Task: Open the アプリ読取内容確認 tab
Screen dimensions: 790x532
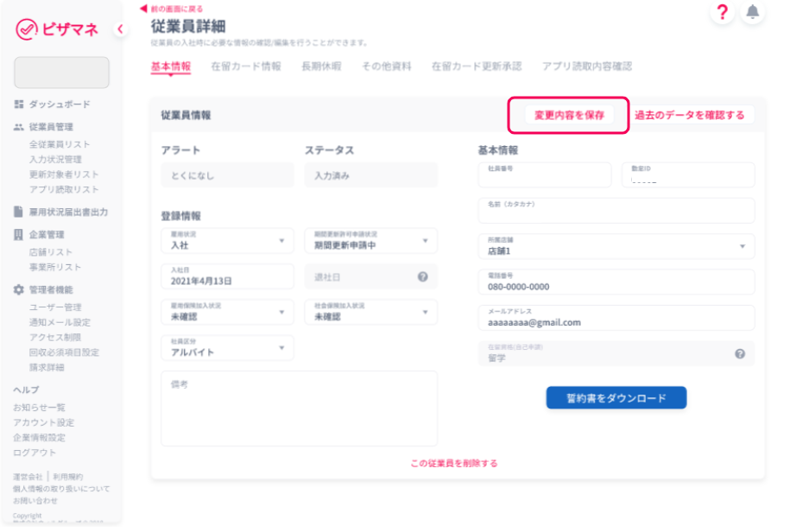Action: point(586,66)
